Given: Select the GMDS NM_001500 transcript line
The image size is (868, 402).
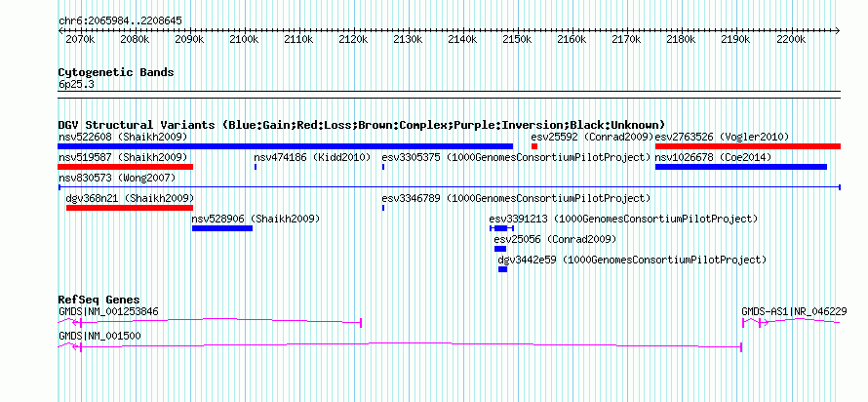Looking at the screenshot, I should click(x=400, y=346).
